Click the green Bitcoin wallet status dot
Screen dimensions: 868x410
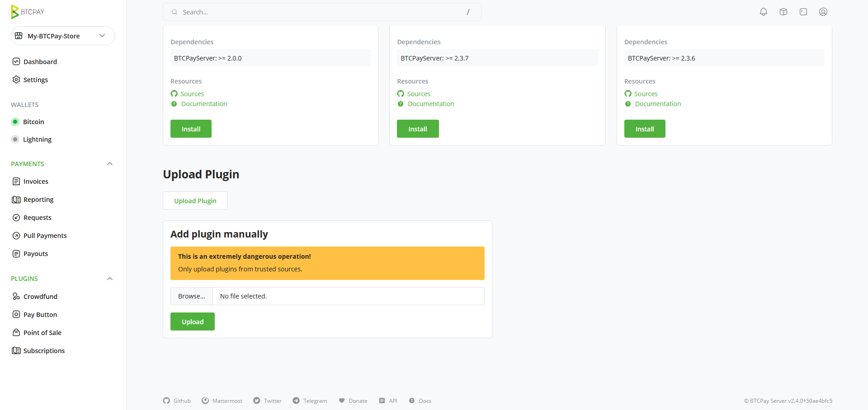pos(15,121)
